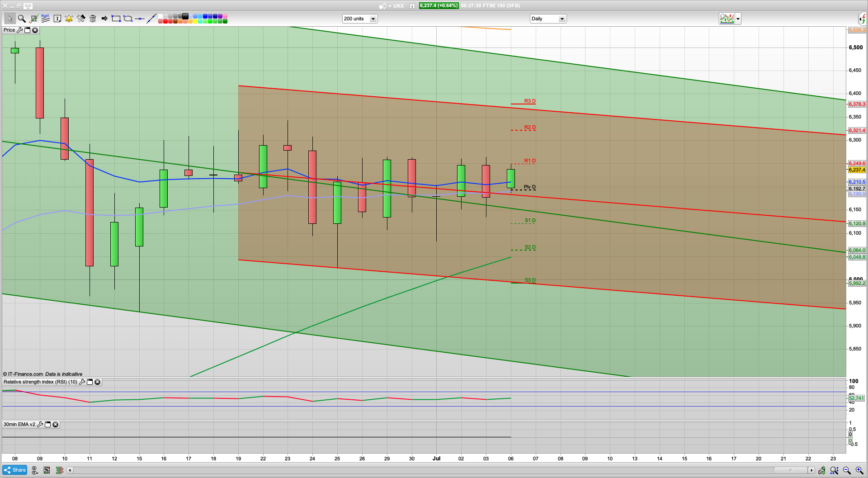868x478 pixels.
Task: Select the rectangle drawing tool
Action: click(116, 19)
